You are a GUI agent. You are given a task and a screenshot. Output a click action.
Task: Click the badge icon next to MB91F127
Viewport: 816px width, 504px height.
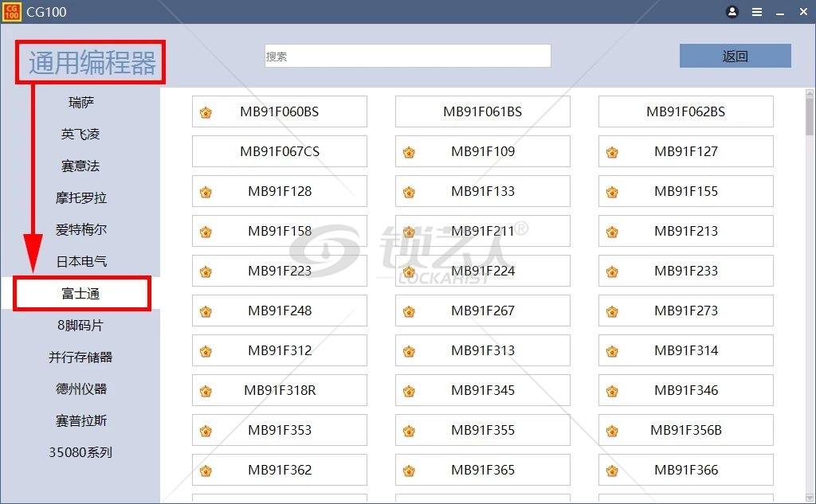[x=613, y=152]
